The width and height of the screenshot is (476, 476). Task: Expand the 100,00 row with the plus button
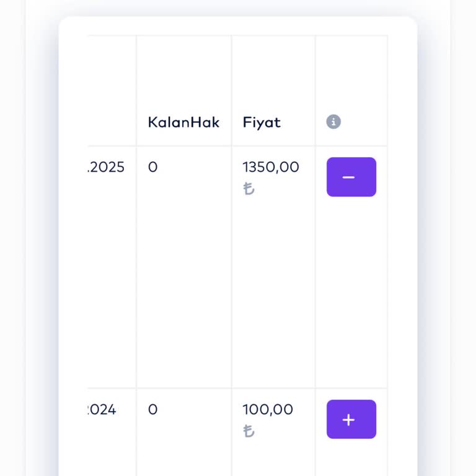click(x=351, y=420)
